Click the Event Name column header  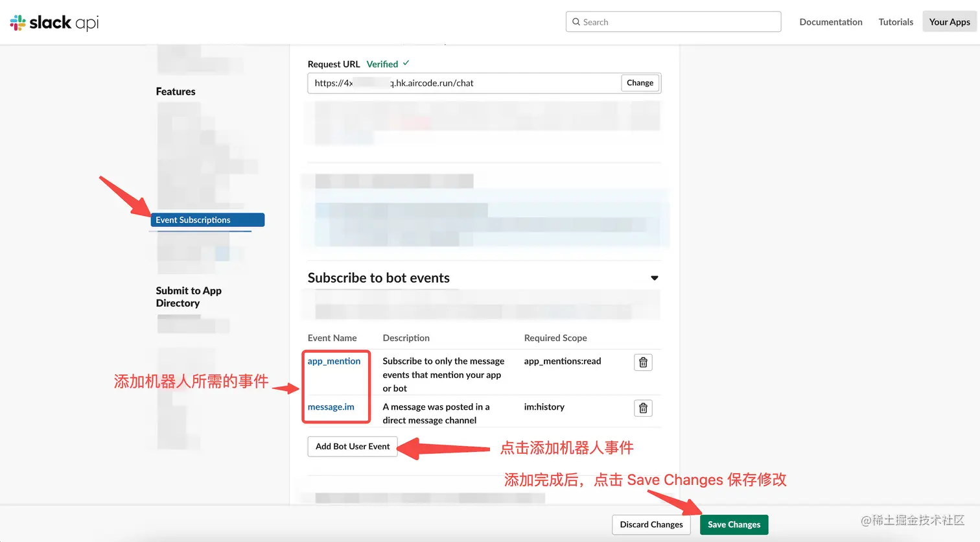[332, 338]
